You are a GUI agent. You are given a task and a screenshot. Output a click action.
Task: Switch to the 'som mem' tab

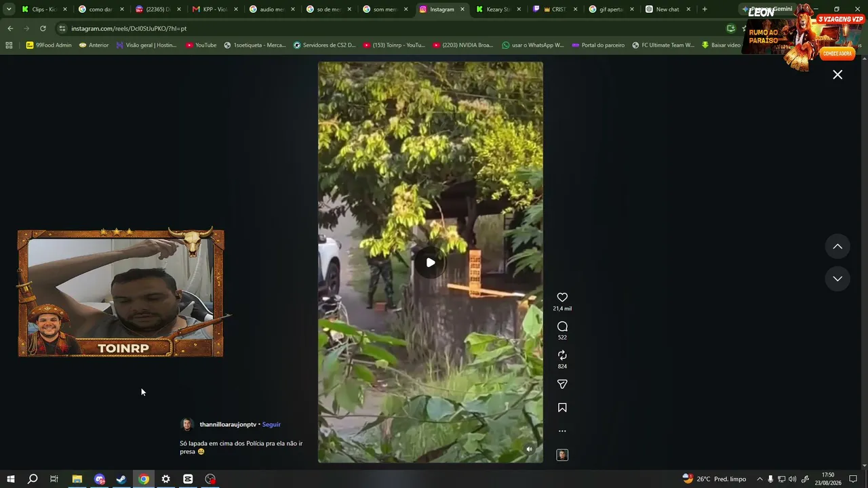pyautogui.click(x=384, y=9)
